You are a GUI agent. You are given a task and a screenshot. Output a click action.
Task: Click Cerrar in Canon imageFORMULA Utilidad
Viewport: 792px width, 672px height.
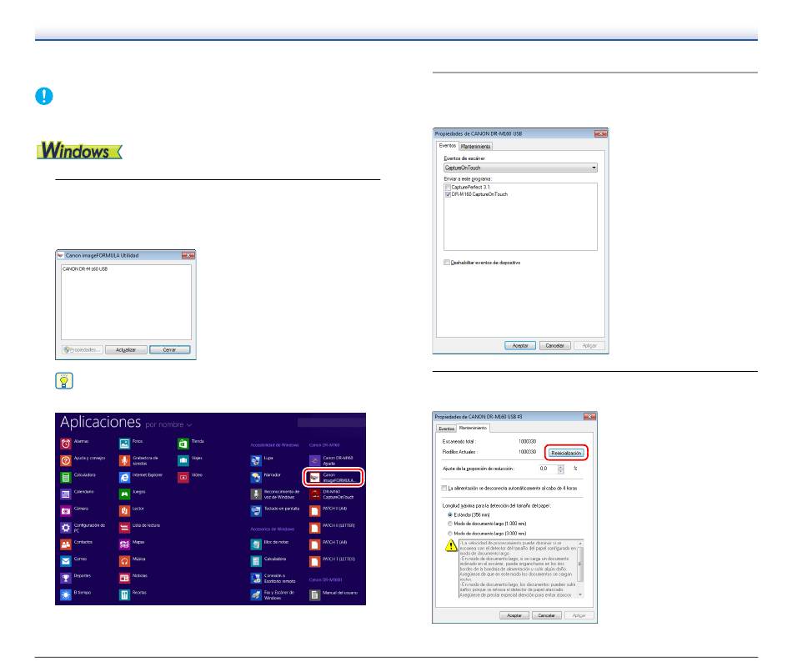tap(170, 349)
